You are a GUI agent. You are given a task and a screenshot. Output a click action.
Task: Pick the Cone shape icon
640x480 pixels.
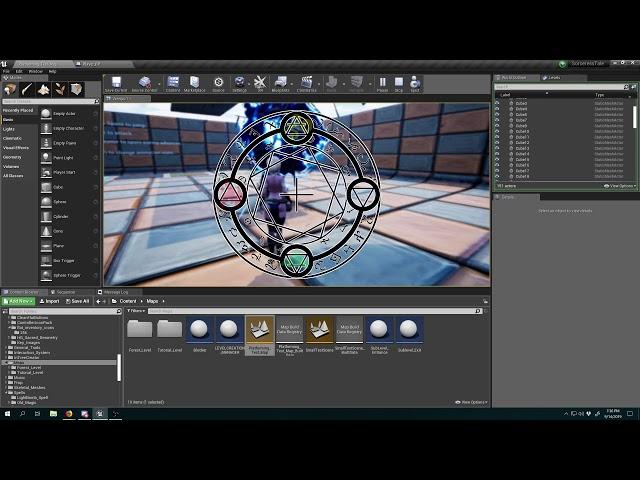pos(46,231)
